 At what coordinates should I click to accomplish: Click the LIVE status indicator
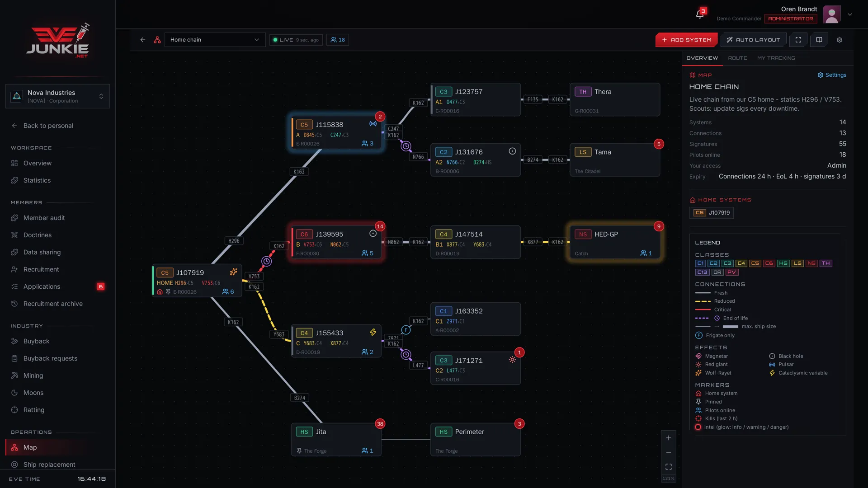click(x=296, y=40)
